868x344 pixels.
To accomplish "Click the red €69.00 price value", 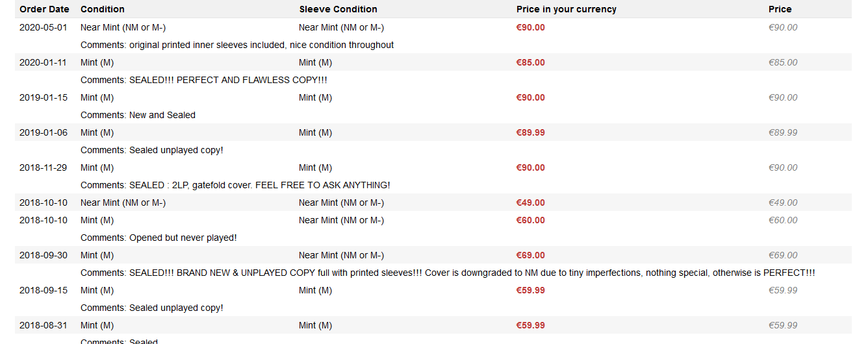I will pyautogui.click(x=530, y=255).
